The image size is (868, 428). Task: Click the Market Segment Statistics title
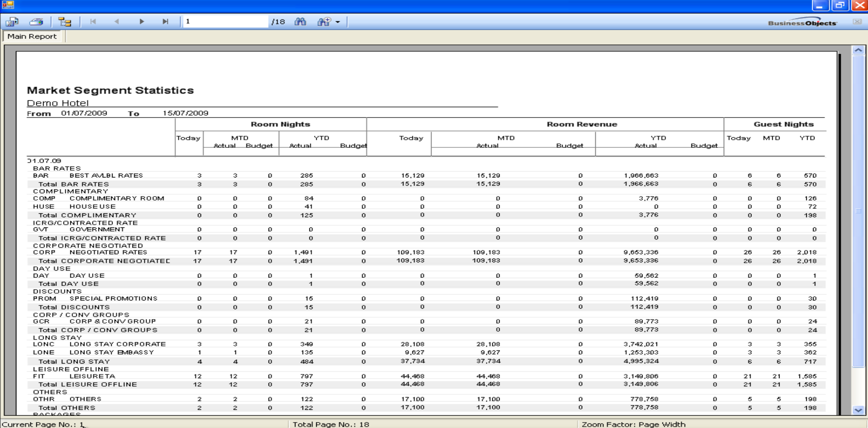110,90
